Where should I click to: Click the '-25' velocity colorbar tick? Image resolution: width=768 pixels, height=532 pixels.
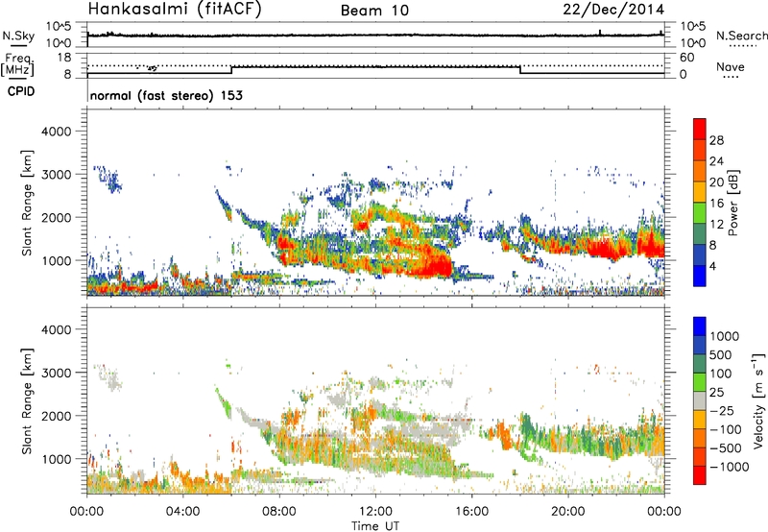(722, 410)
